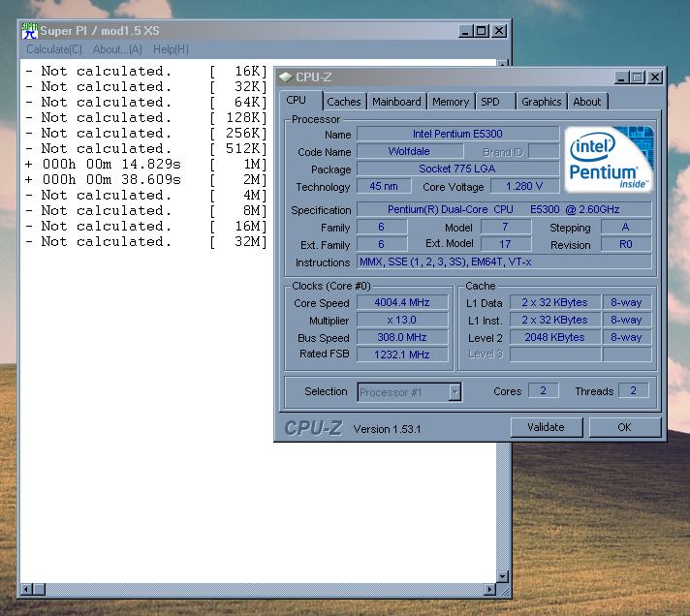Open the About...(A) menu in Super PI
This screenshot has height=616, width=690.
point(117,49)
